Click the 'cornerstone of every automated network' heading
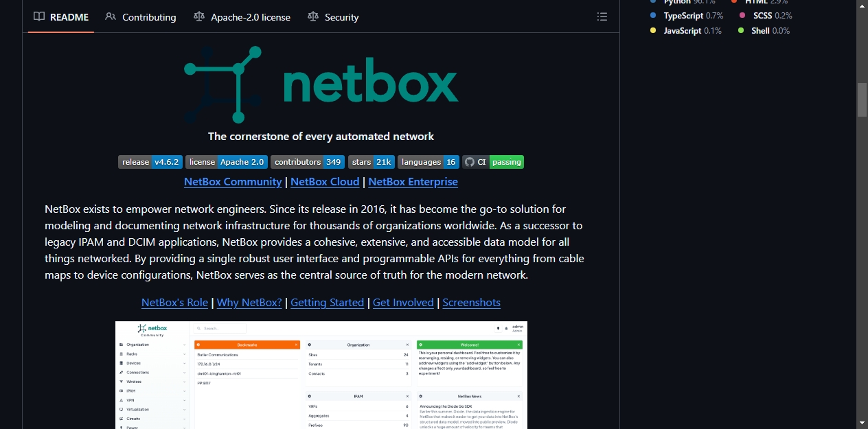 (x=321, y=137)
